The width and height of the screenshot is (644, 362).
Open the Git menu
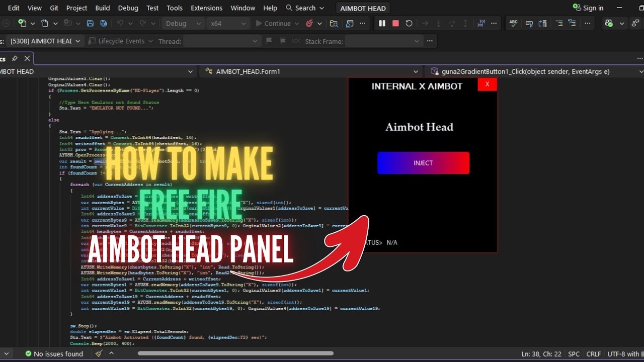(54, 8)
